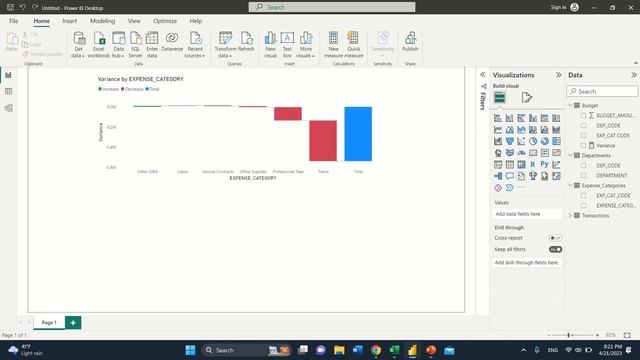
Task: Switch to Data view in left sidebar
Action: (9, 91)
